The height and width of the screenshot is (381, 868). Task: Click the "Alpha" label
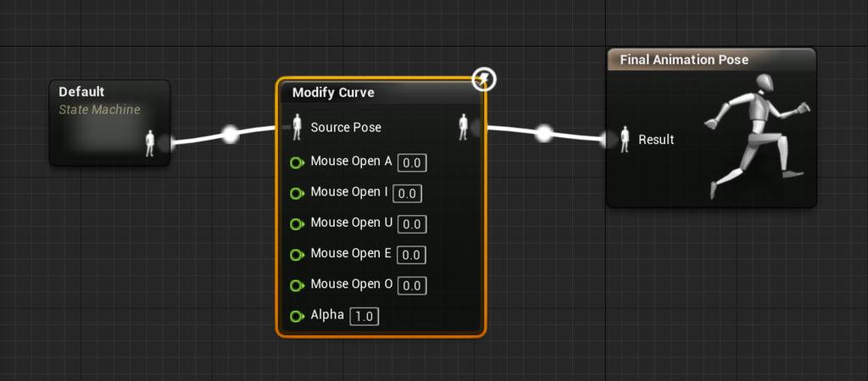coord(327,315)
